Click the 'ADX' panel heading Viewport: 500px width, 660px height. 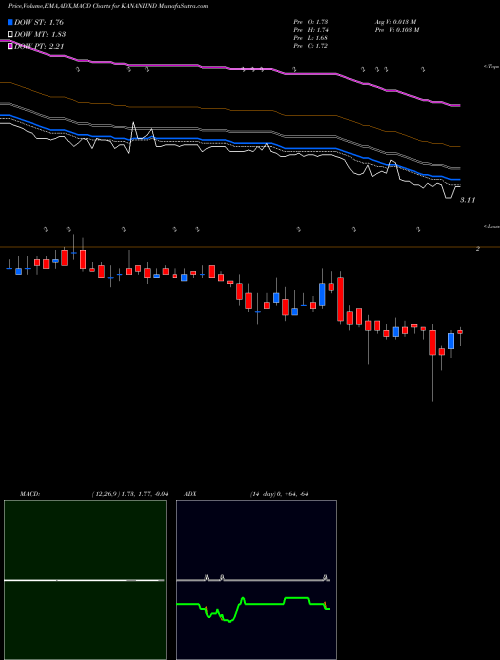coord(190,494)
